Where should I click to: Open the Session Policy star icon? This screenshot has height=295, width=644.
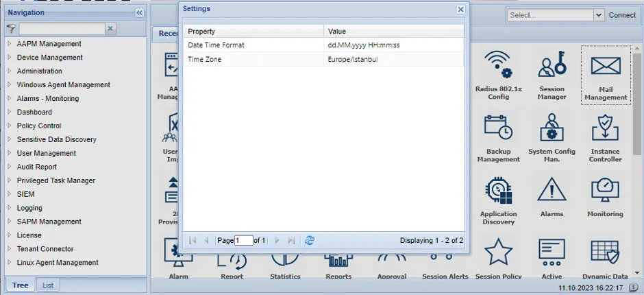[x=498, y=252]
